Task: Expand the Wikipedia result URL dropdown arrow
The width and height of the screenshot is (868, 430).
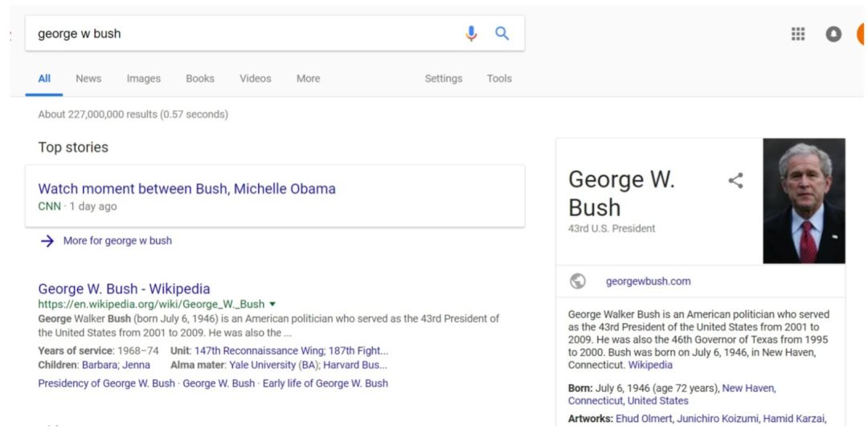Action: pos(272,304)
